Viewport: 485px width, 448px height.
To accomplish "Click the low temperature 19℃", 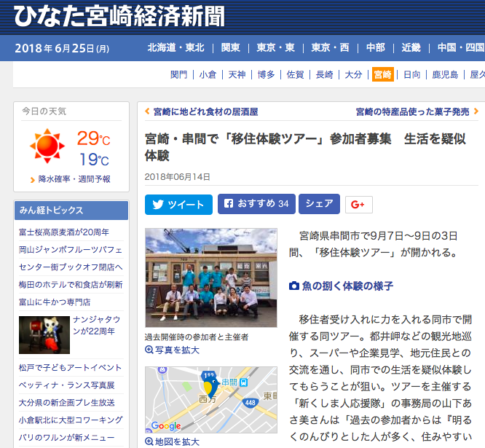I will coord(94,160).
